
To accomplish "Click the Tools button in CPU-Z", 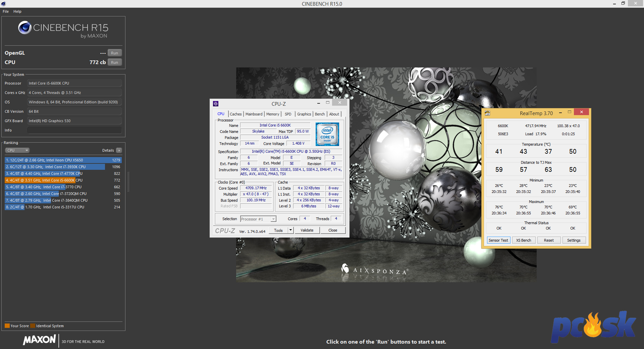I will (x=278, y=230).
